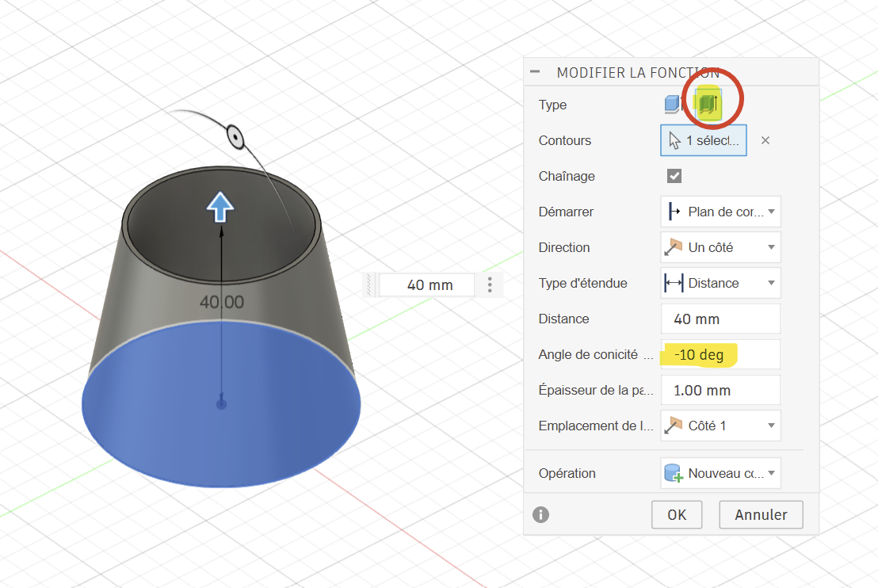Open the Démarrer dropdown showing Plan de cor...
This screenshot has height=588, width=878.
point(720,212)
